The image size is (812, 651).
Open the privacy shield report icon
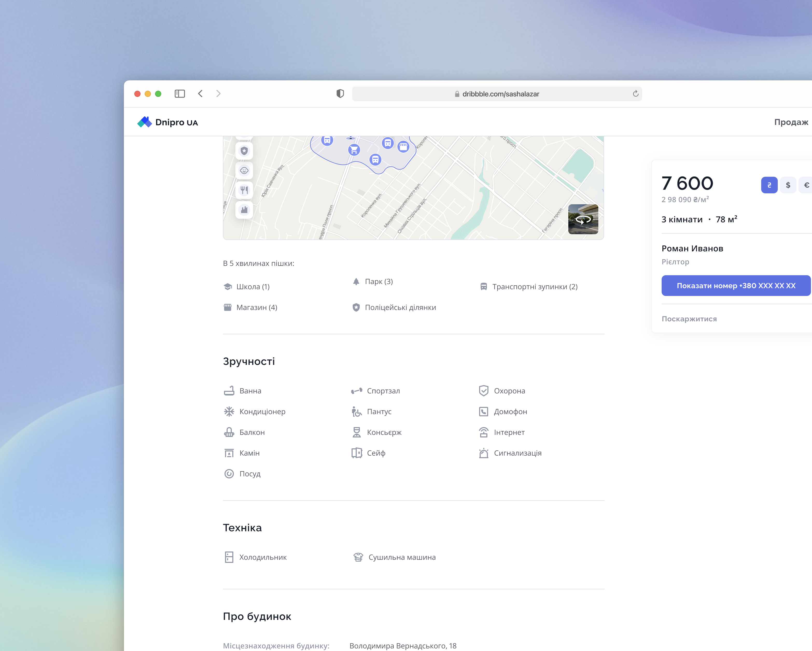tap(340, 94)
